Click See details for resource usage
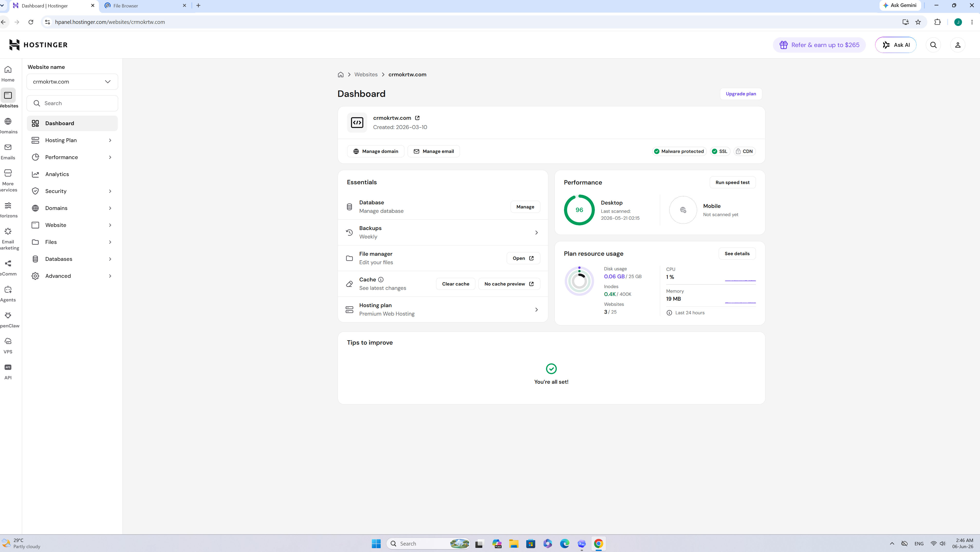 737,254
